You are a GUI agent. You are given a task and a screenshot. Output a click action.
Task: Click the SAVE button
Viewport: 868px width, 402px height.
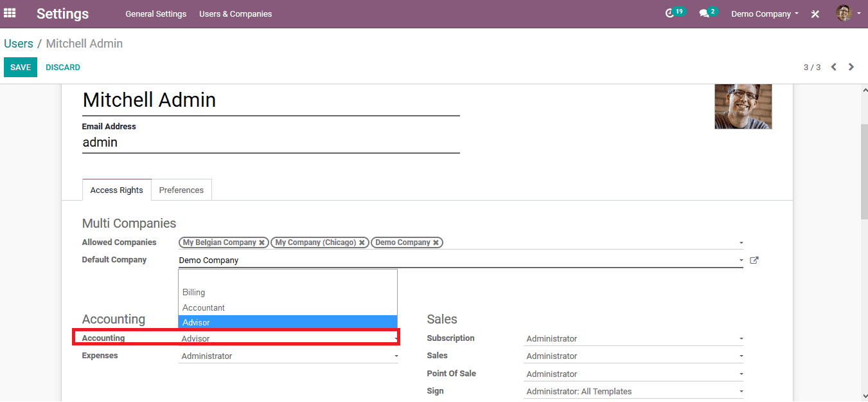coord(21,67)
